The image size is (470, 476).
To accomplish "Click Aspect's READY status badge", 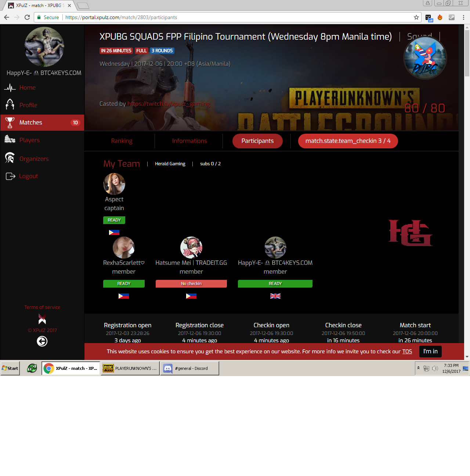I will [x=114, y=220].
